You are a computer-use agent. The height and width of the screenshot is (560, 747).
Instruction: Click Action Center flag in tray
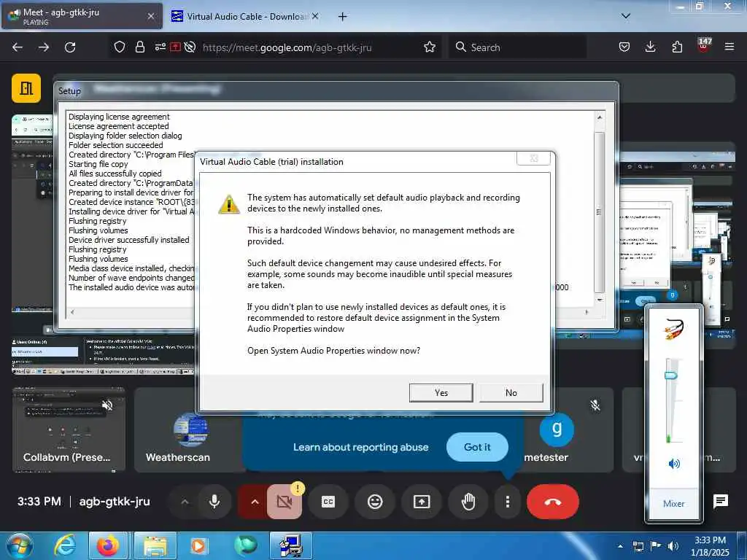656,546
